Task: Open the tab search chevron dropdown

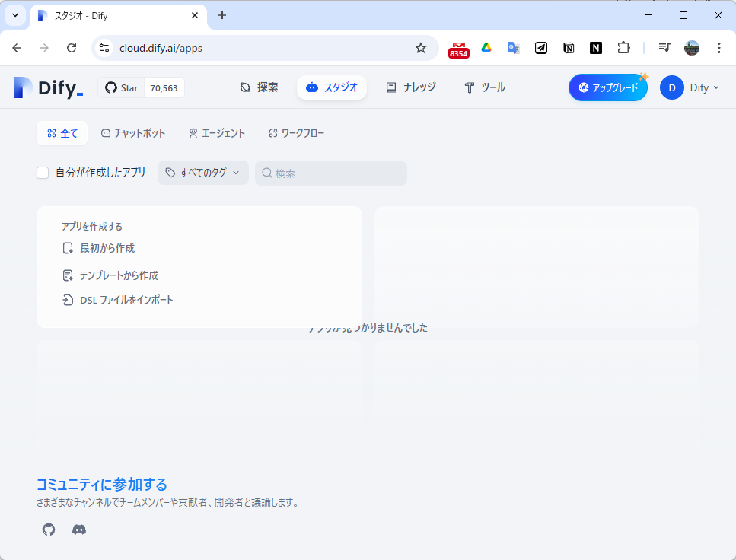Action: [x=15, y=15]
